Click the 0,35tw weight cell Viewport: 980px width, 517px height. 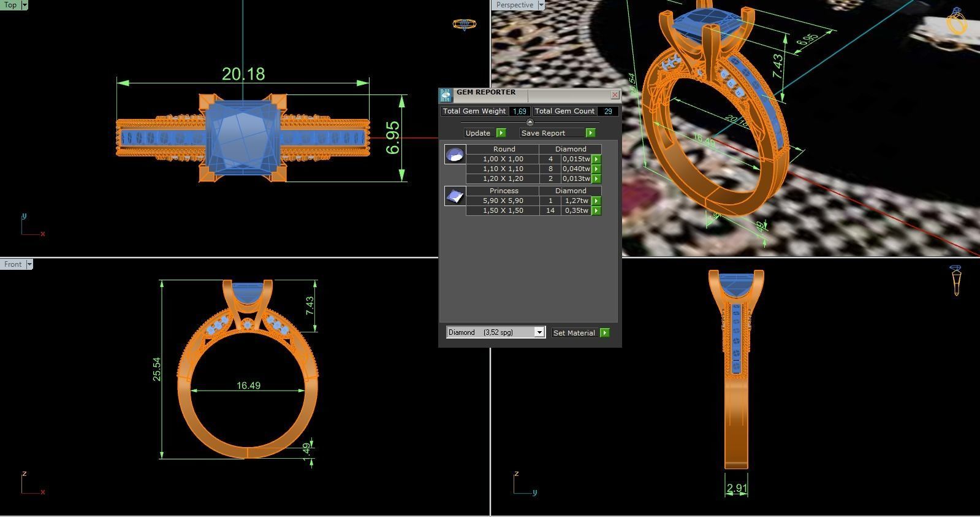click(576, 210)
